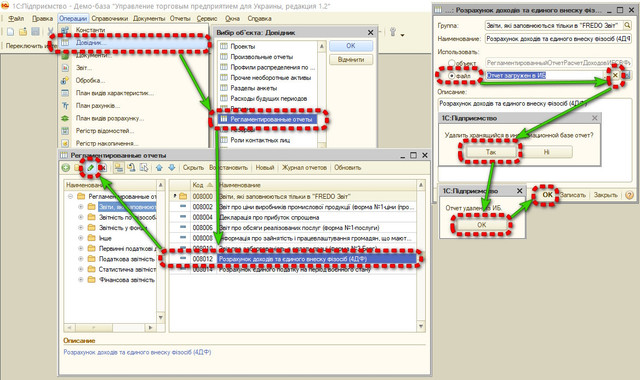
Task: Click the red X delete-mark icon in reports toolbar
Action: pos(103,168)
